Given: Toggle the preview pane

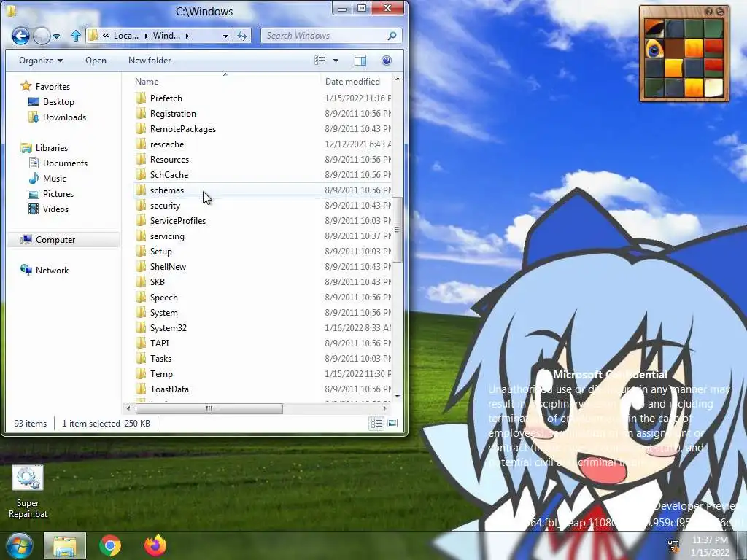Looking at the screenshot, I should click(x=360, y=61).
